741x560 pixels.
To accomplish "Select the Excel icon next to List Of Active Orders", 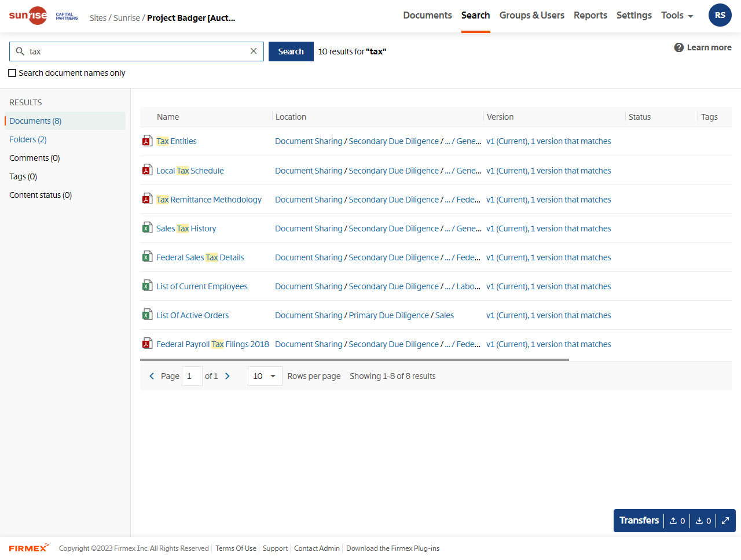I will pyautogui.click(x=147, y=315).
